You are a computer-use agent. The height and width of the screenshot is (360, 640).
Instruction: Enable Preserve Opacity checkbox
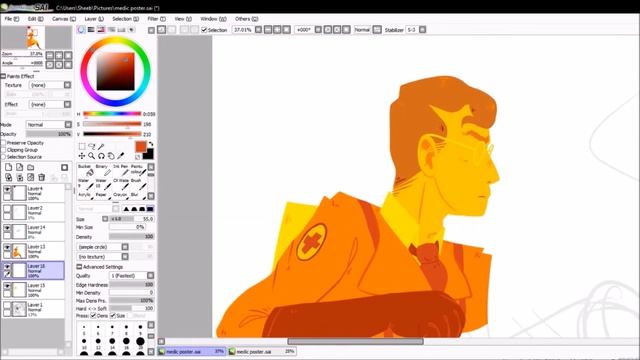tap(4, 143)
